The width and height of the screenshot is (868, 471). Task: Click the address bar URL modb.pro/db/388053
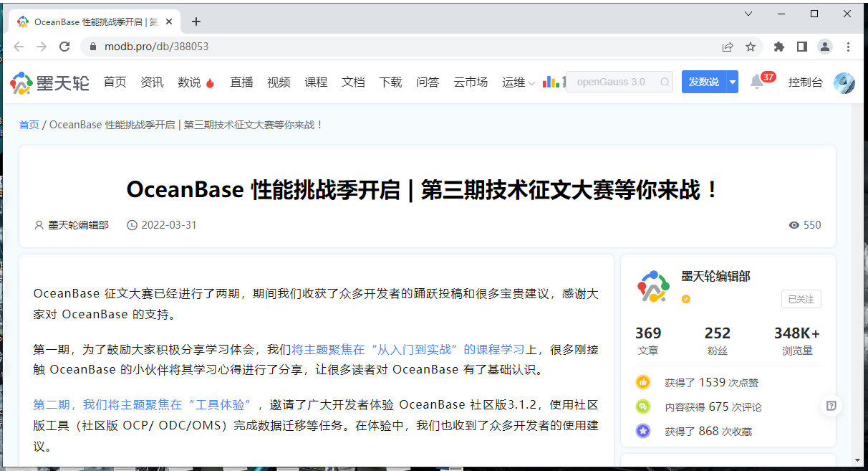[x=157, y=47]
